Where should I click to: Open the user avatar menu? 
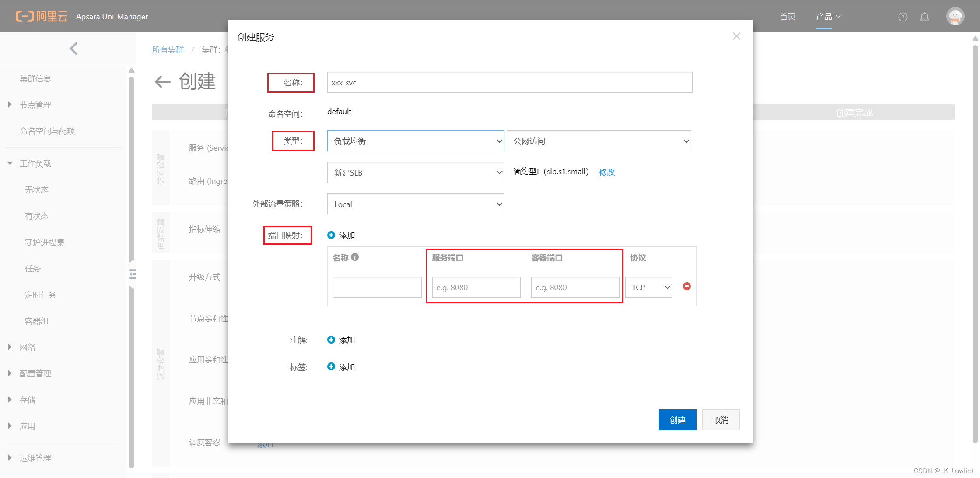(955, 17)
